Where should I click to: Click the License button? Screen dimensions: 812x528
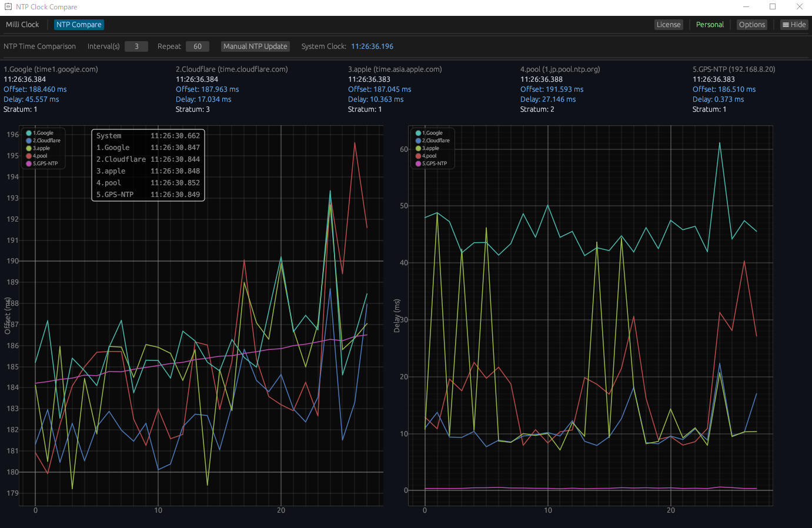tap(669, 25)
